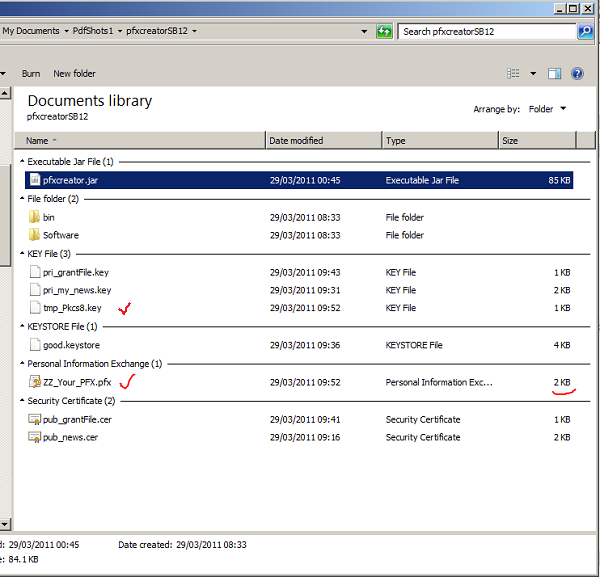Select the good.keystore file icon
The image size is (600, 577).
click(x=34, y=345)
